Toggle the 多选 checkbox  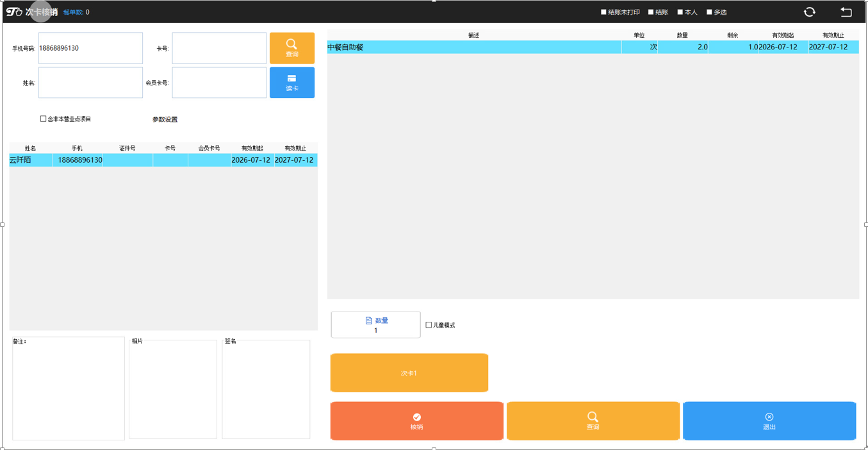click(709, 12)
